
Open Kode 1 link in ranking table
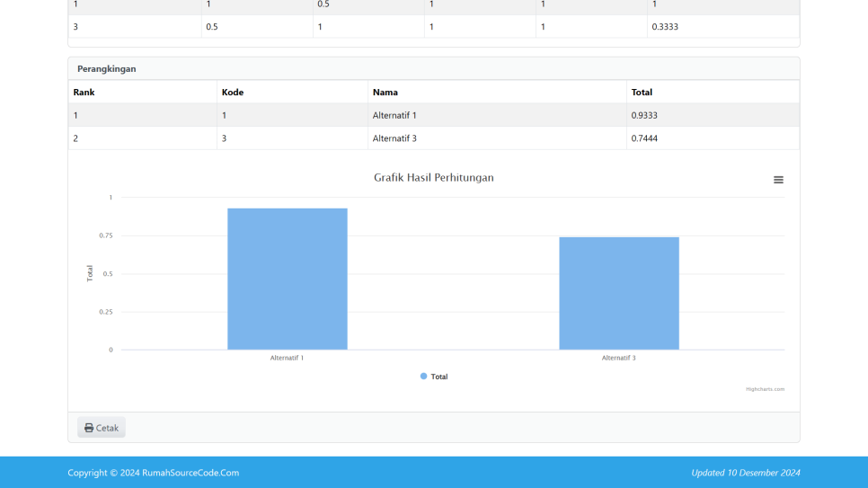(224, 115)
